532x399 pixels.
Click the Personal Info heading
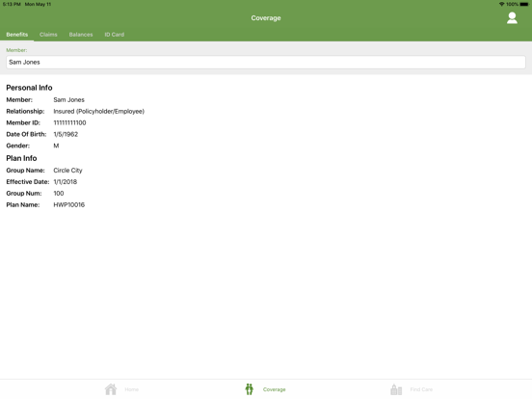click(x=29, y=88)
